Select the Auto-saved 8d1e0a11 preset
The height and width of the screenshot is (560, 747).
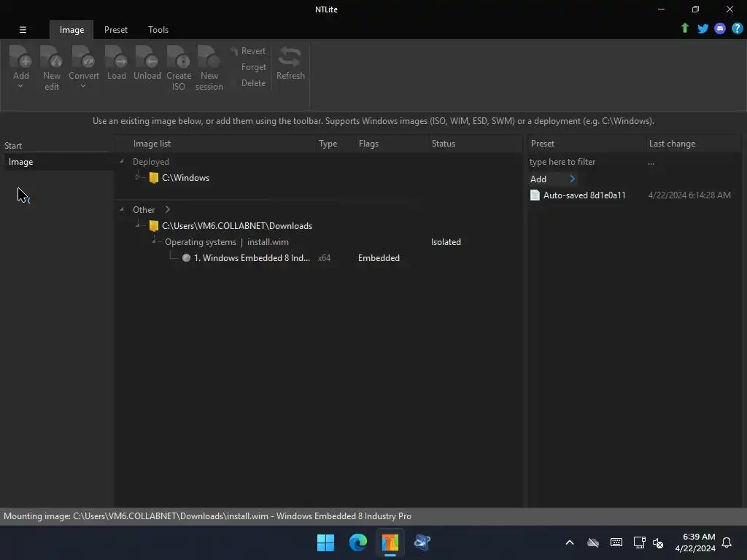[x=584, y=195]
